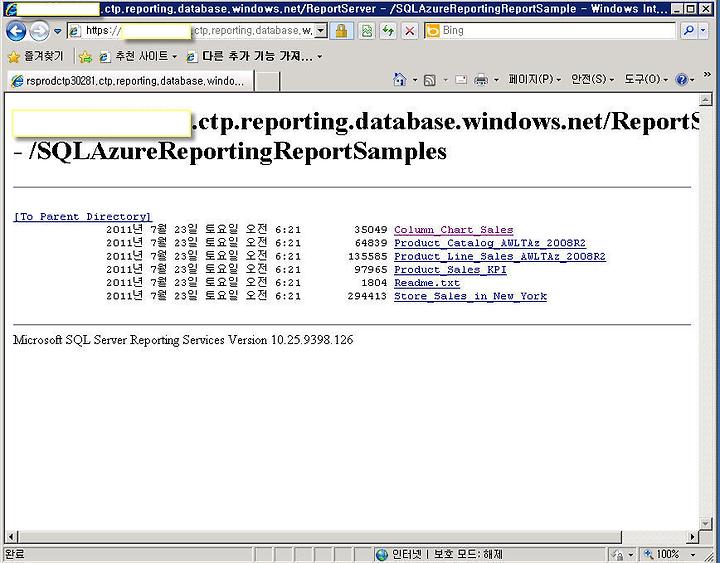The width and height of the screenshot is (720, 563).
Task: Open 다른 추가 기능 가져오기 link
Action: (x=254, y=56)
